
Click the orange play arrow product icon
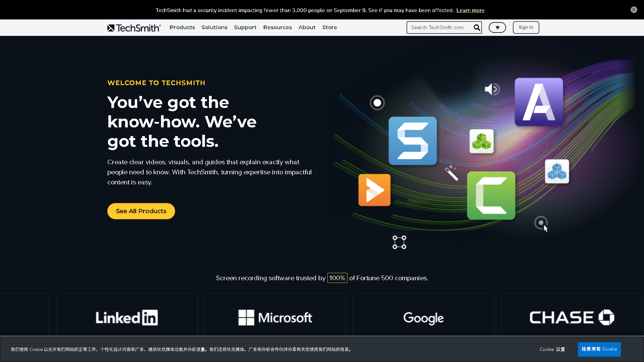click(x=374, y=190)
